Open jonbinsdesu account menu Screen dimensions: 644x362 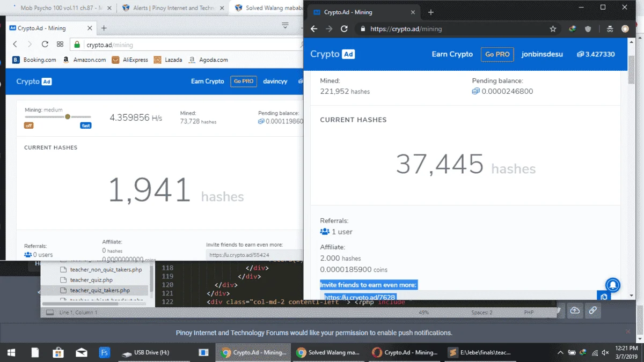pyautogui.click(x=542, y=54)
